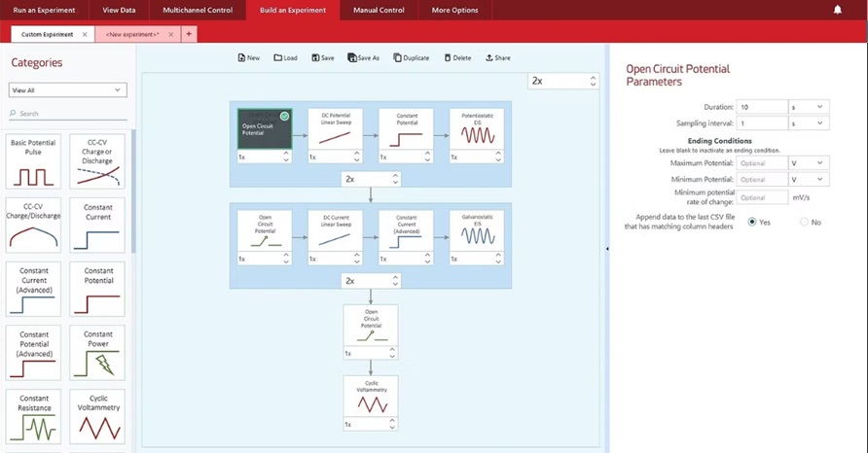Image resolution: width=868 pixels, height=453 pixels.
Task: Collapse the parameters panel with side arrow
Action: pos(607,249)
